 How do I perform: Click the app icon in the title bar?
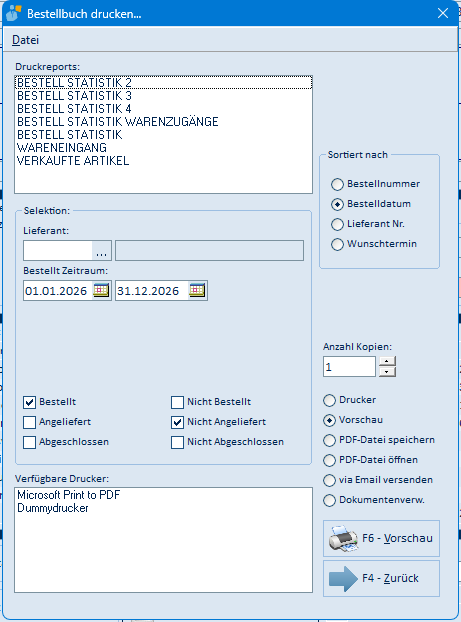(13, 13)
